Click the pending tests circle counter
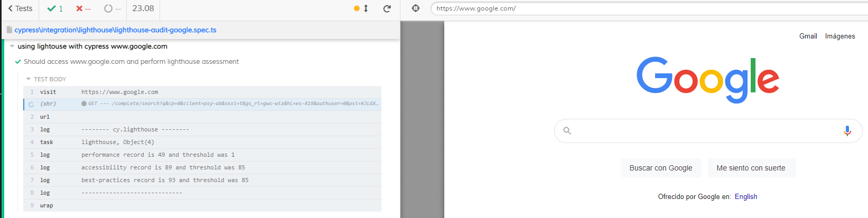This screenshot has height=218, width=868. pos(113,8)
